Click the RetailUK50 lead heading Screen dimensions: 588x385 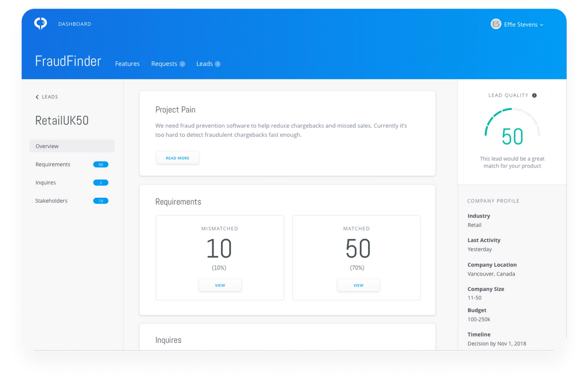[x=62, y=120]
